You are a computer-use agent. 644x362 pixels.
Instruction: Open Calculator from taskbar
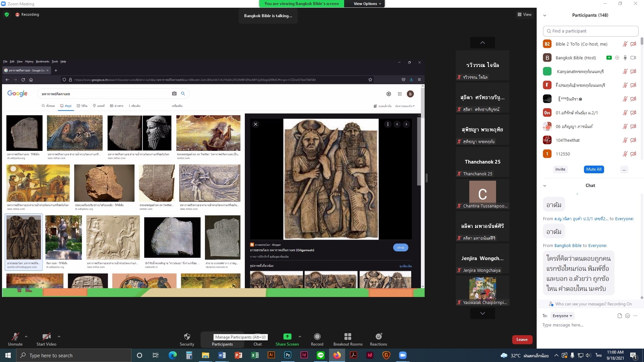pyautogui.click(x=189, y=355)
